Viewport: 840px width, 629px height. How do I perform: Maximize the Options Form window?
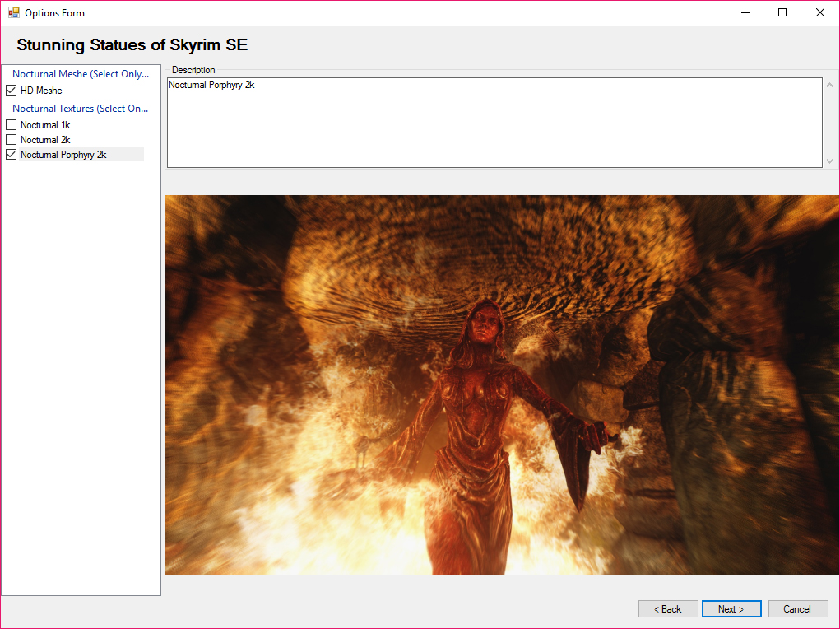(x=782, y=12)
